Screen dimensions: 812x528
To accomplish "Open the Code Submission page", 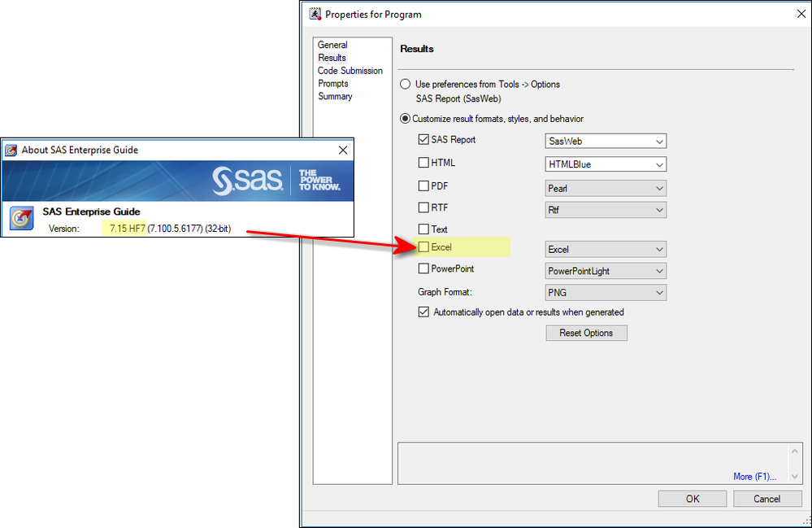I will [350, 71].
